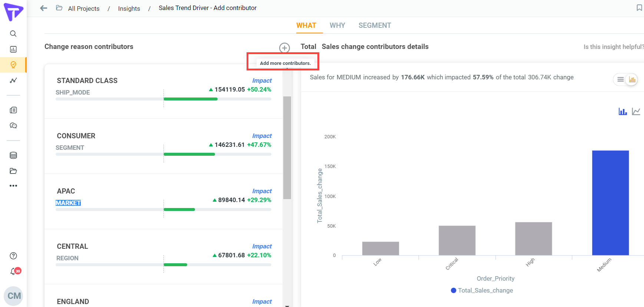Open the CM user avatar

[13, 296]
